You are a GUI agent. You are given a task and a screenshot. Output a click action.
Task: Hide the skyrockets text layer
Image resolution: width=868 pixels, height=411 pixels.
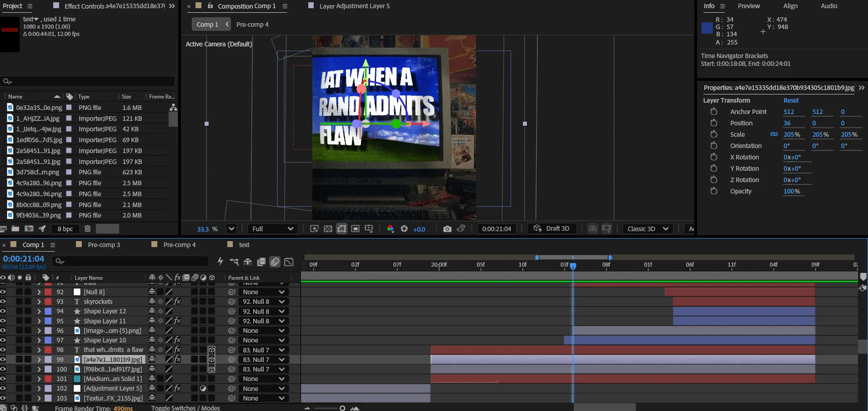click(x=3, y=302)
